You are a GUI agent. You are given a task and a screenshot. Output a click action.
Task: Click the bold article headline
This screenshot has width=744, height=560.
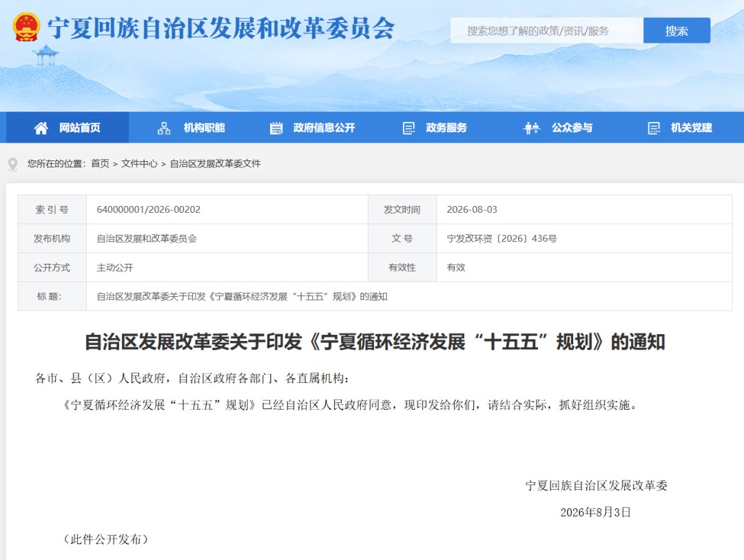(x=375, y=342)
